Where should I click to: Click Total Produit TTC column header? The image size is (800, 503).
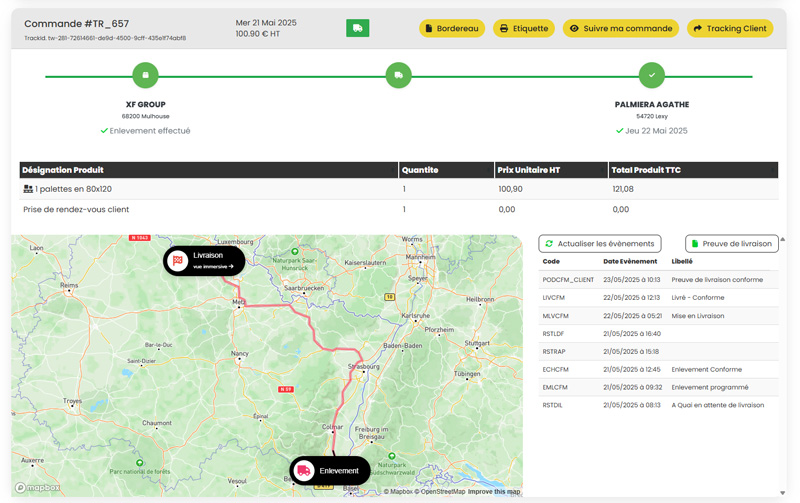pos(693,170)
